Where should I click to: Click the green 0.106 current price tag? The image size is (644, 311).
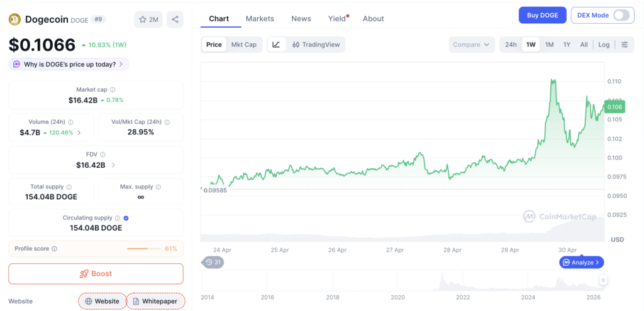(x=614, y=107)
